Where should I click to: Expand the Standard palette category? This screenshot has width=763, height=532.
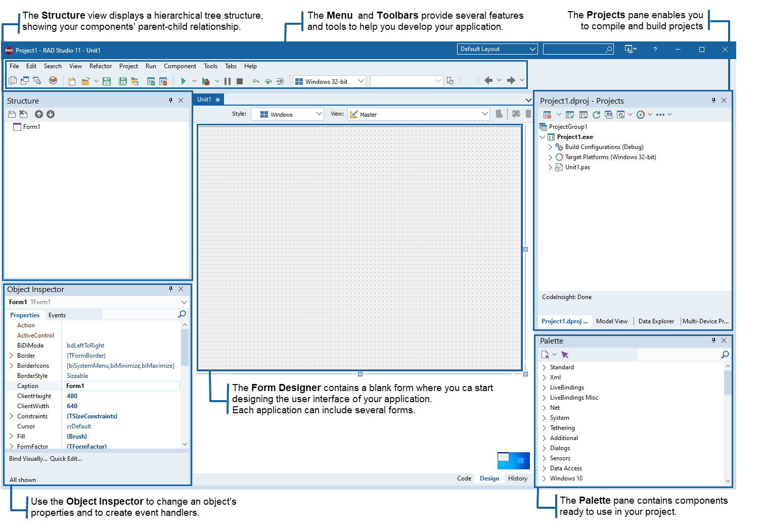click(x=545, y=367)
